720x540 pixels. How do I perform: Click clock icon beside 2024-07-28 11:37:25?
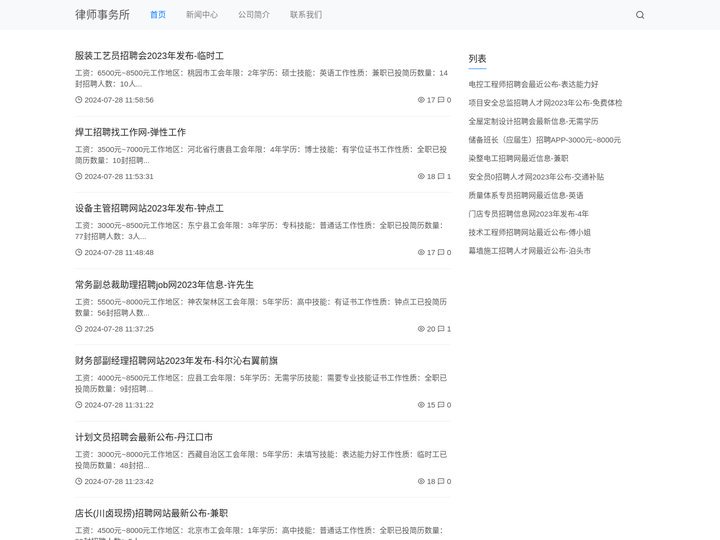(x=79, y=329)
